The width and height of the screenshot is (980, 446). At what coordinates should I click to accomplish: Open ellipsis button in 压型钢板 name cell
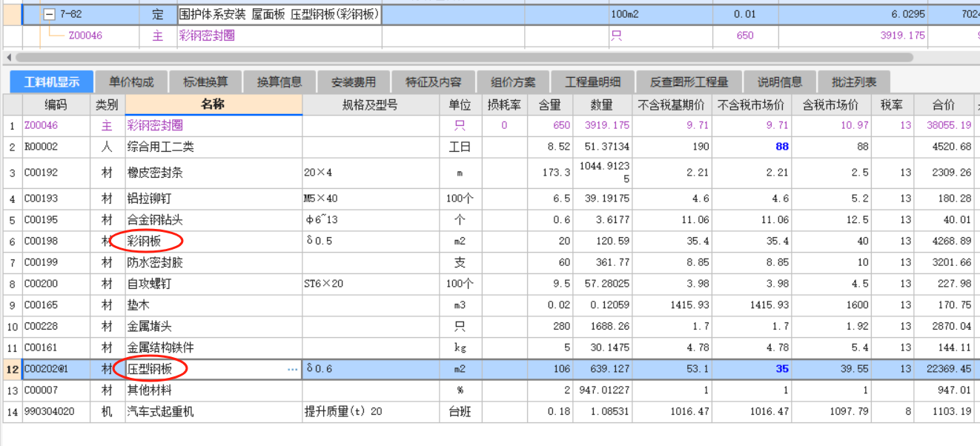(293, 369)
